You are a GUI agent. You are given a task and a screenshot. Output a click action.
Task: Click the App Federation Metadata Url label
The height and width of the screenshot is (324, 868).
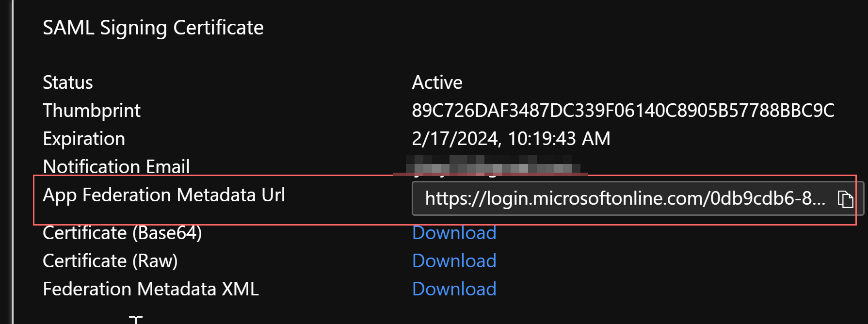click(164, 195)
